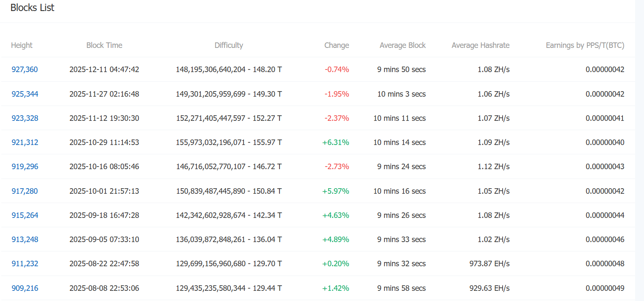Click the Average Block column header
This screenshot has width=644, height=301.
pos(402,45)
